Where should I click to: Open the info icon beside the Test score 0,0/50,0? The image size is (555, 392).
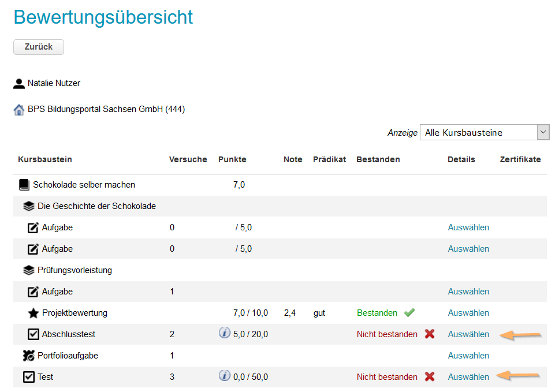click(x=225, y=376)
